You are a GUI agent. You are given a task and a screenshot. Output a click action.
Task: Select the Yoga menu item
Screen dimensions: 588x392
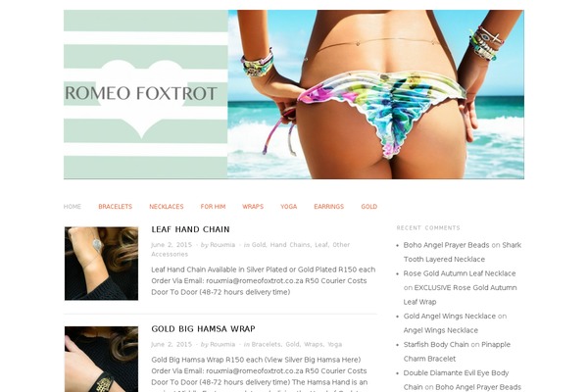(x=289, y=207)
